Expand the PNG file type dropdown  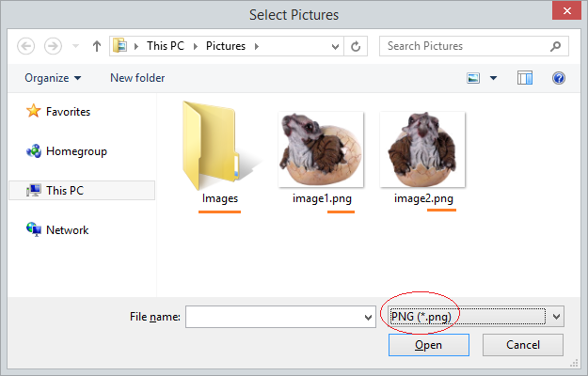coord(557,317)
